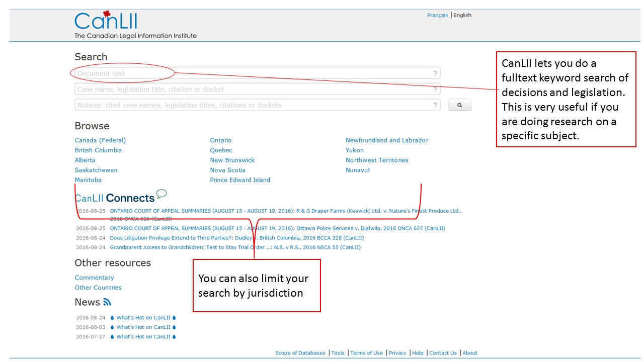Browse British Columbia jurisdiction
The width and height of the screenshot is (644, 362).
[x=98, y=150]
